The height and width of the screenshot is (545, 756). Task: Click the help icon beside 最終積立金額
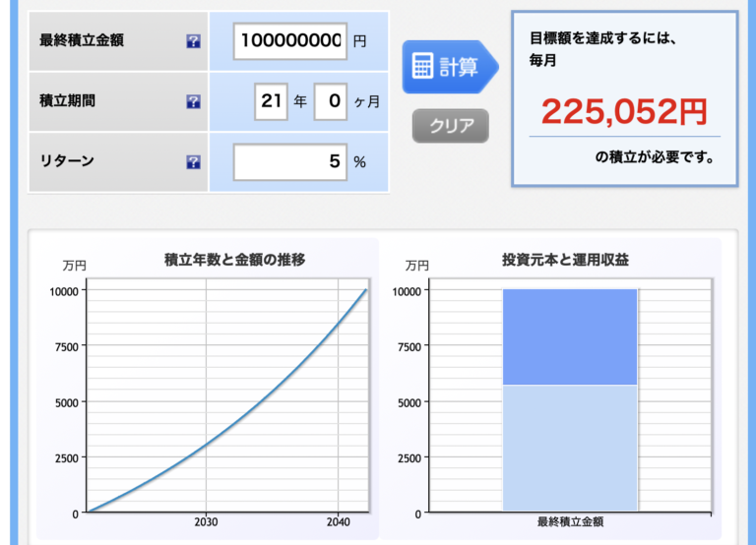[193, 42]
